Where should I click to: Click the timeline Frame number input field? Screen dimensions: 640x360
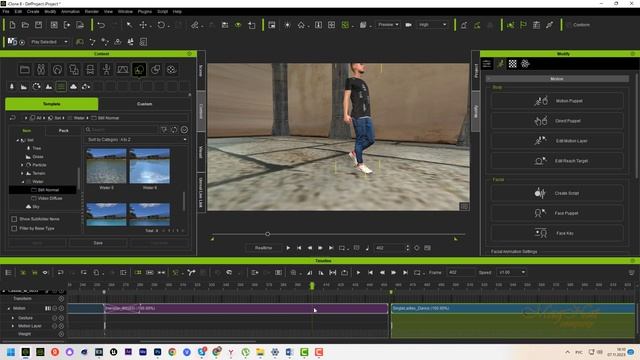tap(461, 272)
